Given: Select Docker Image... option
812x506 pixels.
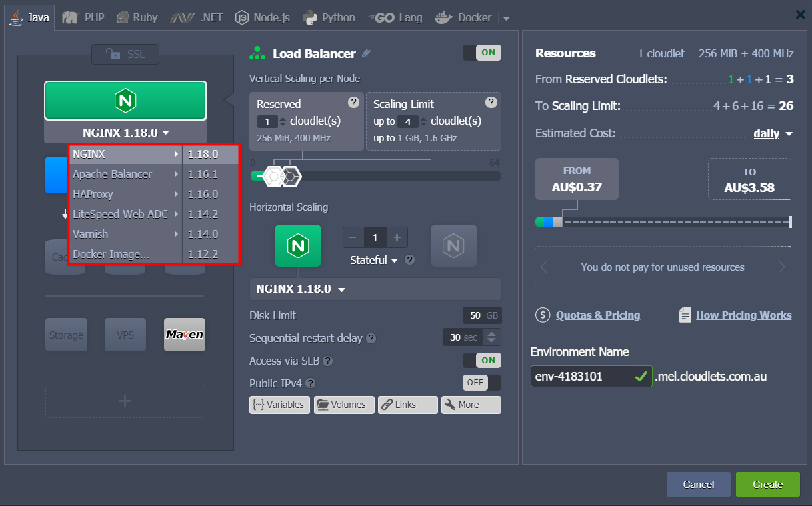Looking at the screenshot, I should point(125,254).
